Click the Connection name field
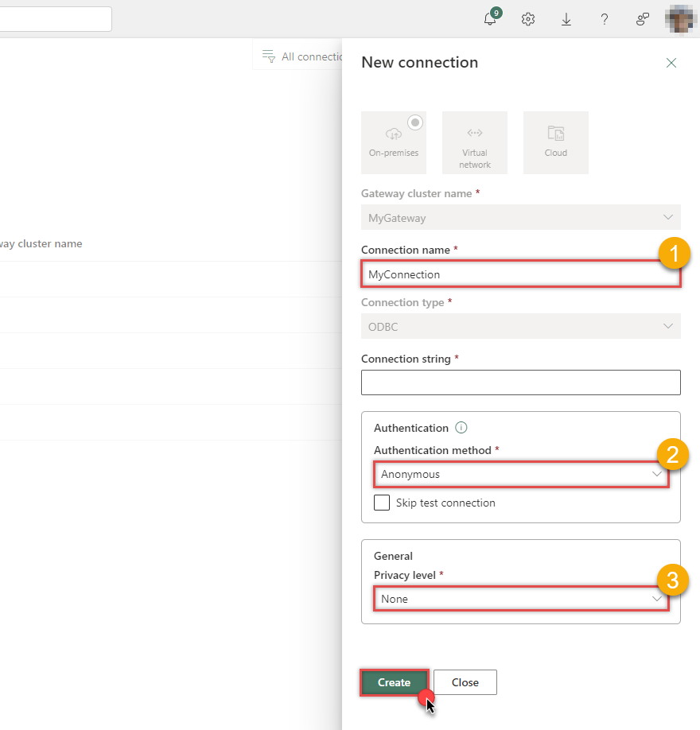 521,274
